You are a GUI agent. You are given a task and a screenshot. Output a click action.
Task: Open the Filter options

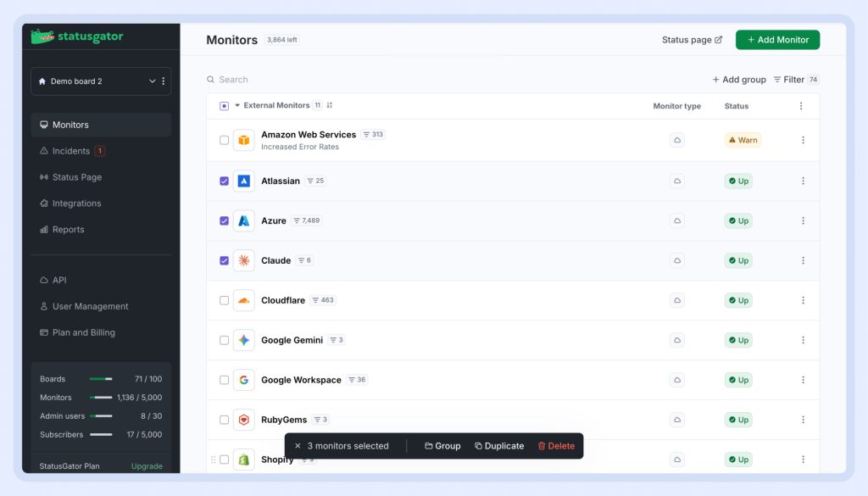[796, 80]
